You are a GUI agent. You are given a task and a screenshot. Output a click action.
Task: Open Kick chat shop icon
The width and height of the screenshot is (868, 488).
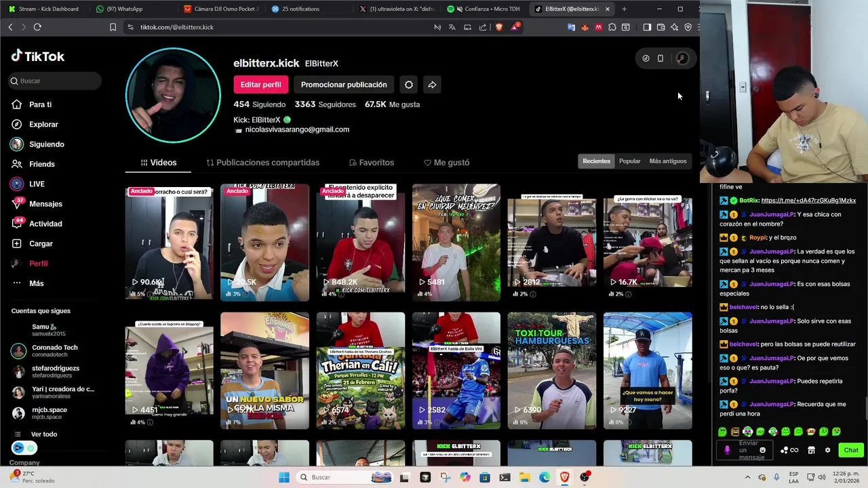(811, 450)
